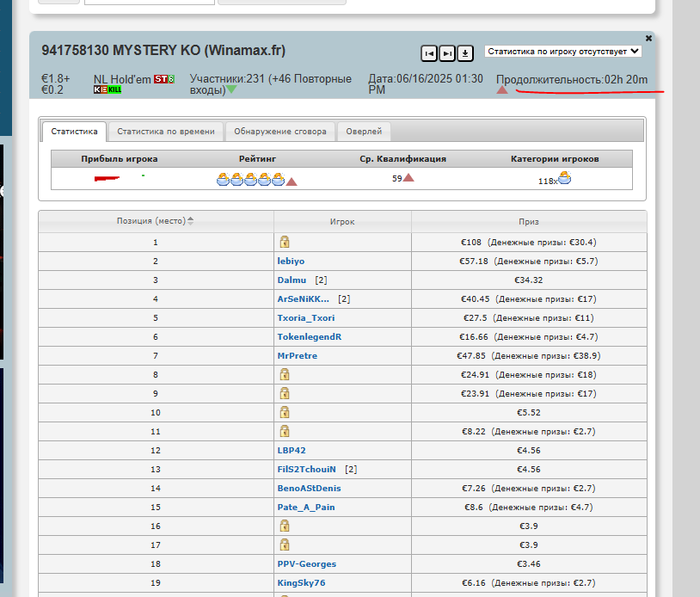The height and width of the screenshot is (597, 700).
Task: Download tournament results icon
Action: [465, 54]
